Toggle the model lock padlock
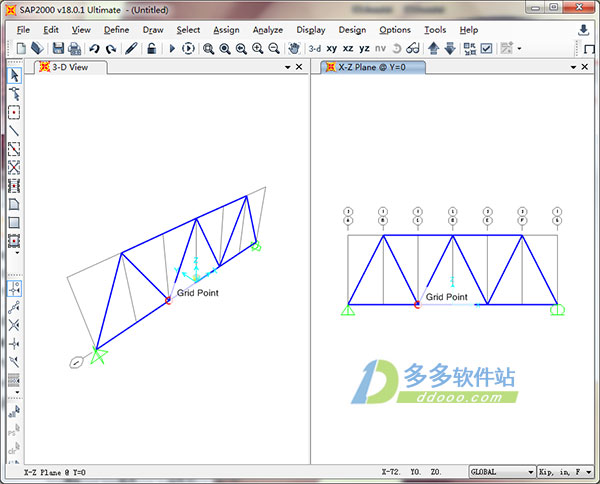The width and height of the screenshot is (600, 484). (x=152, y=49)
